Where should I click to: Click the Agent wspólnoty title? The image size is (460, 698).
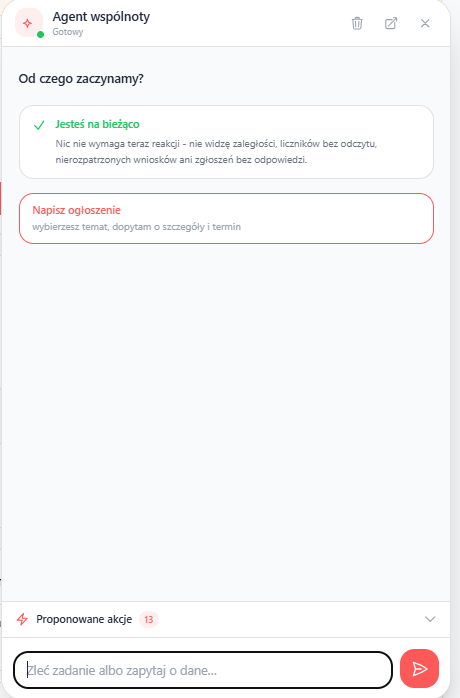(101, 17)
